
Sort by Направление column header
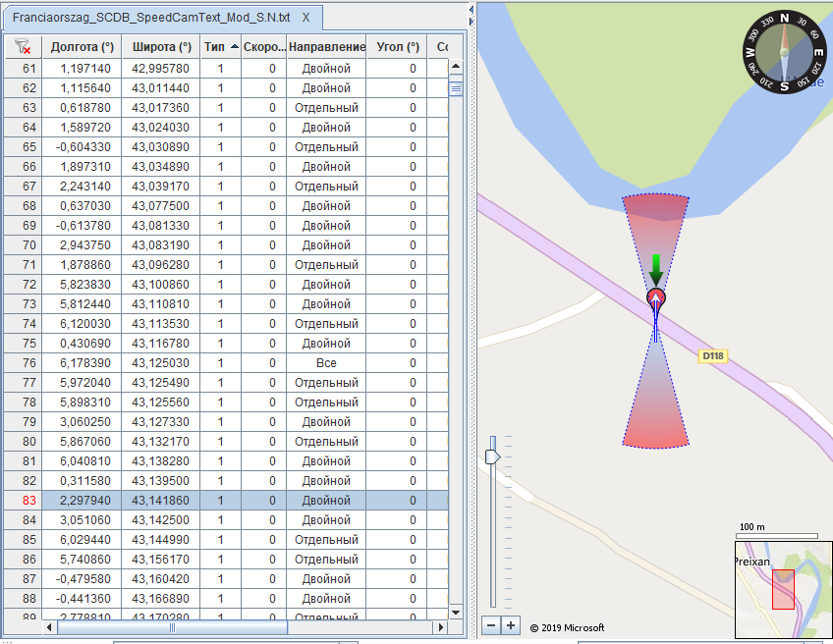pyautogui.click(x=326, y=47)
